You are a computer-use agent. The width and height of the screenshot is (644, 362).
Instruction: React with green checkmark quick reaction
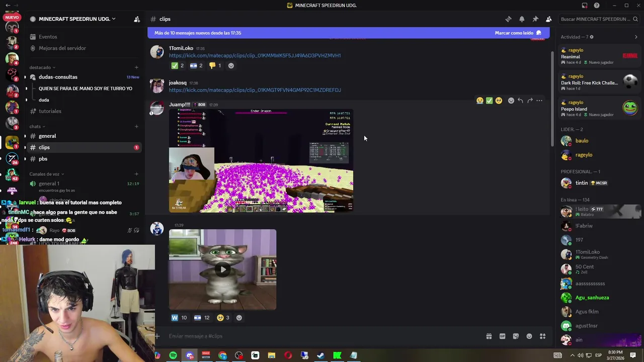[489, 101]
